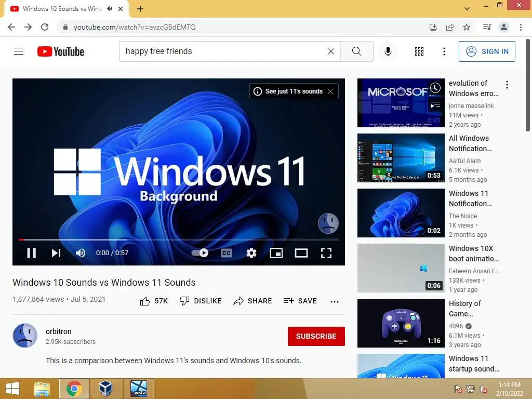Mute the video player volume
The width and height of the screenshot is (532, 399).
[x=81, y=253]
